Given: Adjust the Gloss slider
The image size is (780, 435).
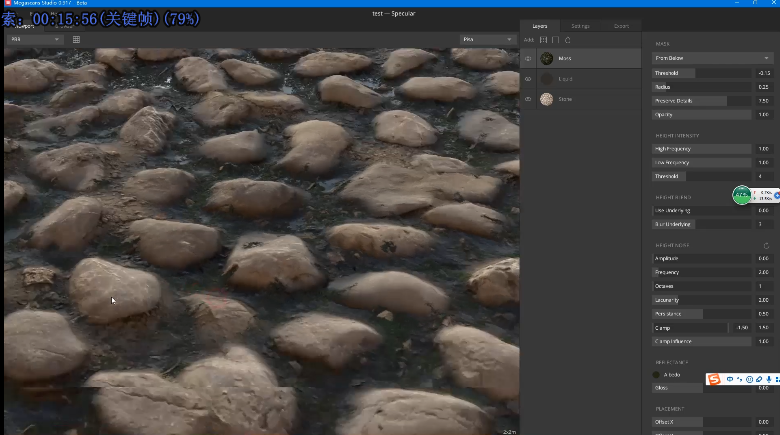Looking at the screenshot, I should (702, 388).
